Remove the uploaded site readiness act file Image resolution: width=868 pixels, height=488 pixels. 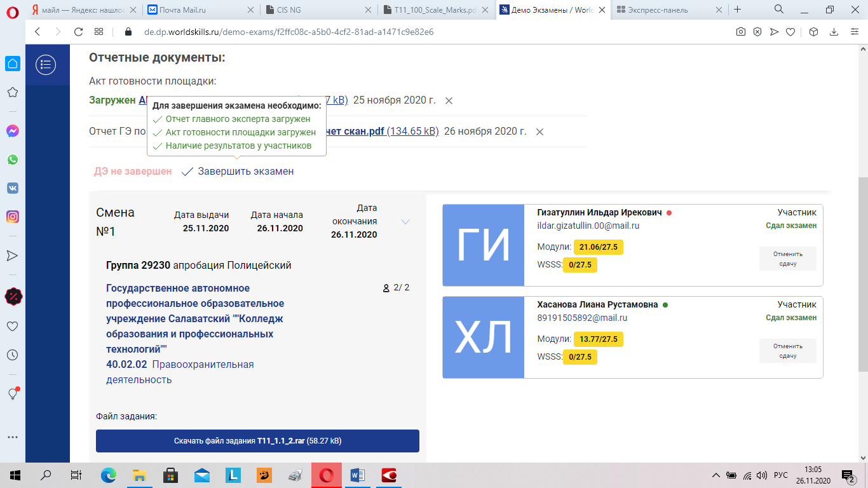point(449,100)
